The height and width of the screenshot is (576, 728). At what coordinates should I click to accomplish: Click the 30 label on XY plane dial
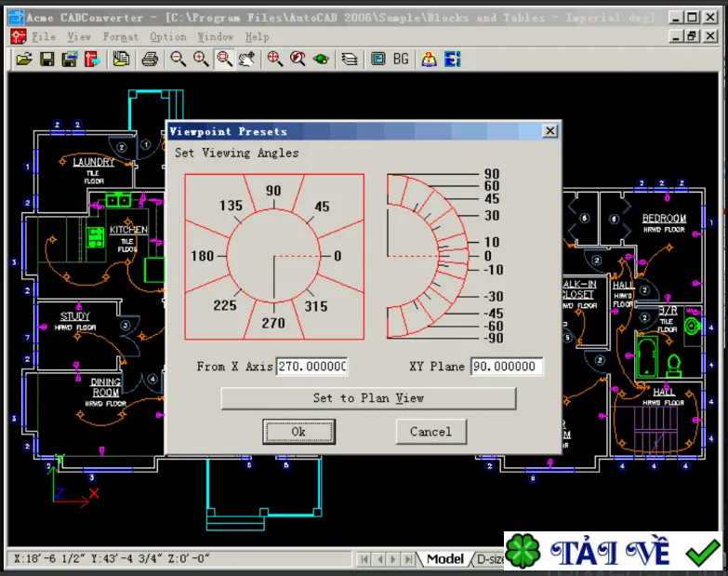click(492, 216)
